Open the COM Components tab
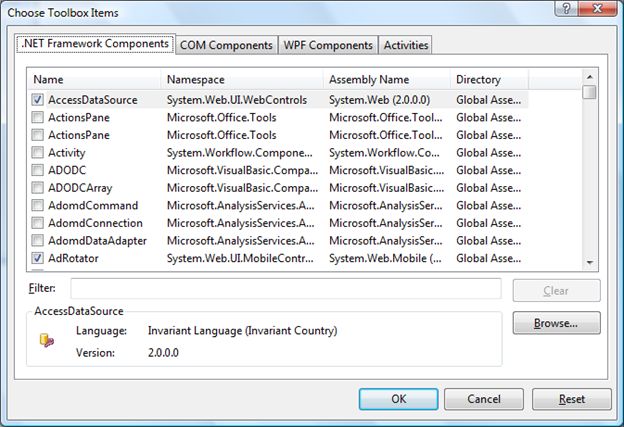This screenshot has width=624, height=427. (x=226, y=45)
